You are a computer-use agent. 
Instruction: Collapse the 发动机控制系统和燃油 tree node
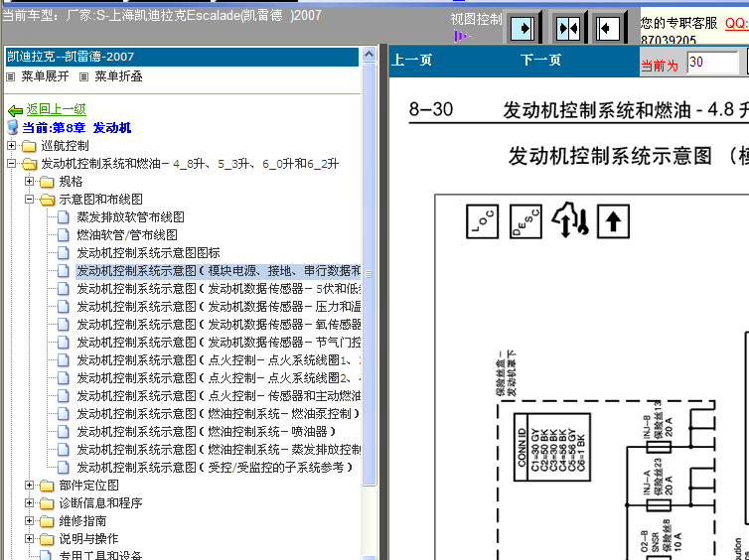tap(12, 163)
